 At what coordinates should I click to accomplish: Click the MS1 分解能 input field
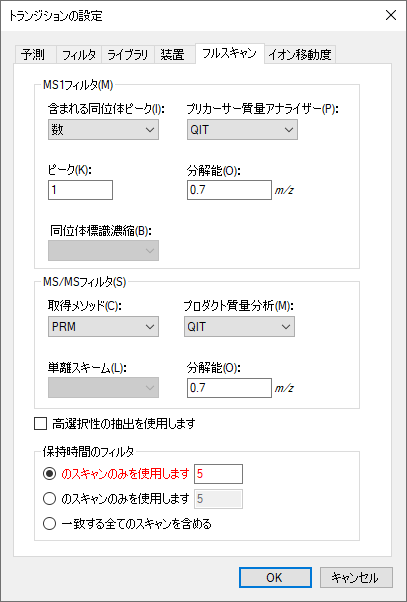click(x=229, y=190)
